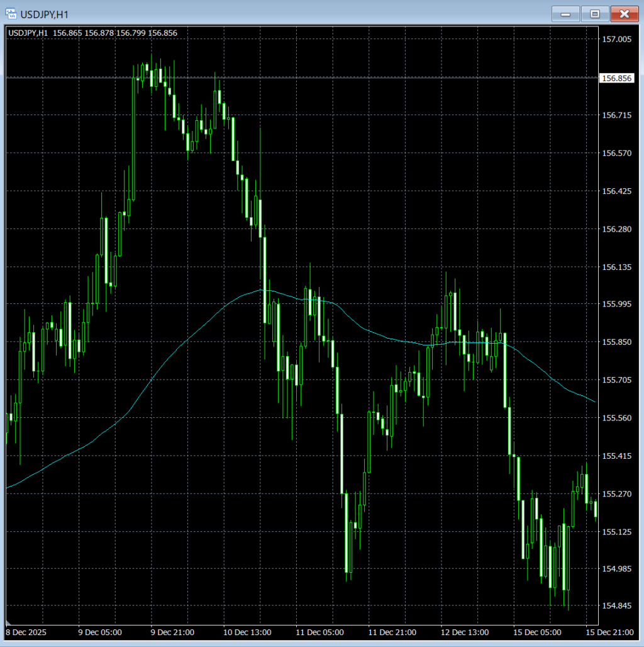644x647 pixels.
Task: Click the 10 Dec 13:00 time label
Action: click(249, 632)
